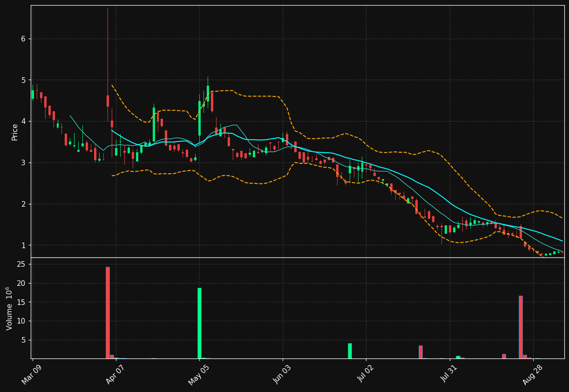Image resolution: width=569 pixels, height=392 pixels.
Task: Click volume axis value 25
Action: point(21,264)
